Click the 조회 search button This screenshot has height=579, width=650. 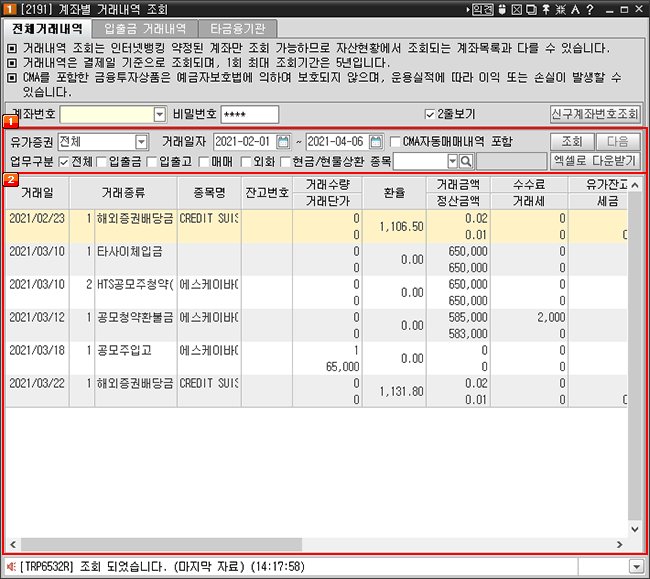click(572, 141)
